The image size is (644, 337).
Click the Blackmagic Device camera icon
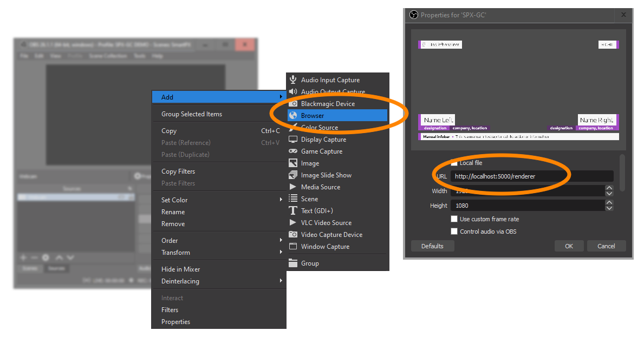click(x=293, y=103)
